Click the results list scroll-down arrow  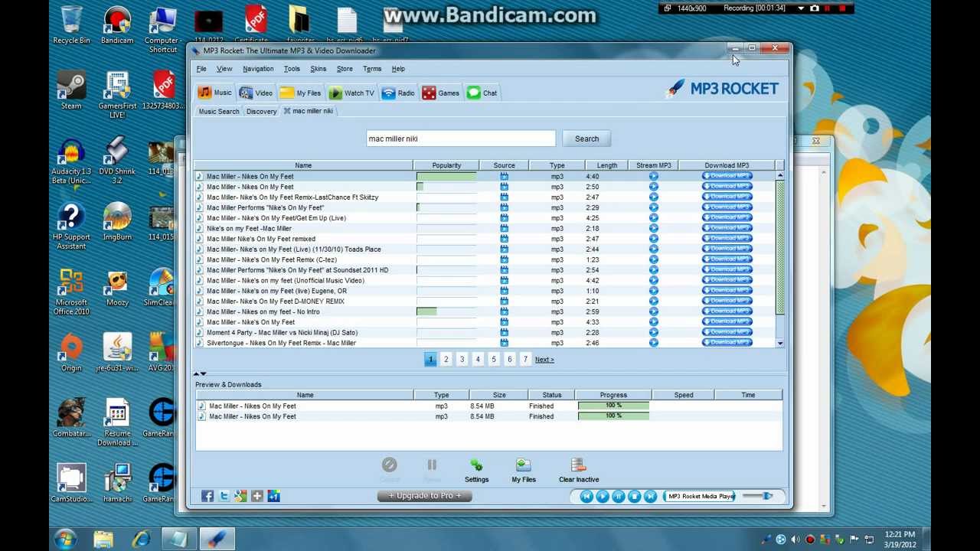(x=780, y=344)
